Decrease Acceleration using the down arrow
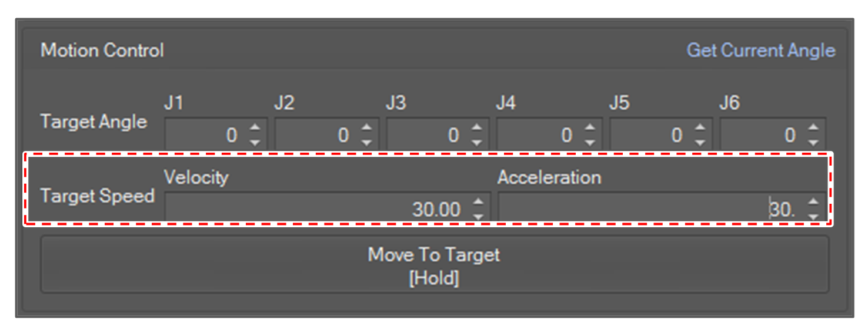This screenshot has height=330, width=868. point(813,216)
